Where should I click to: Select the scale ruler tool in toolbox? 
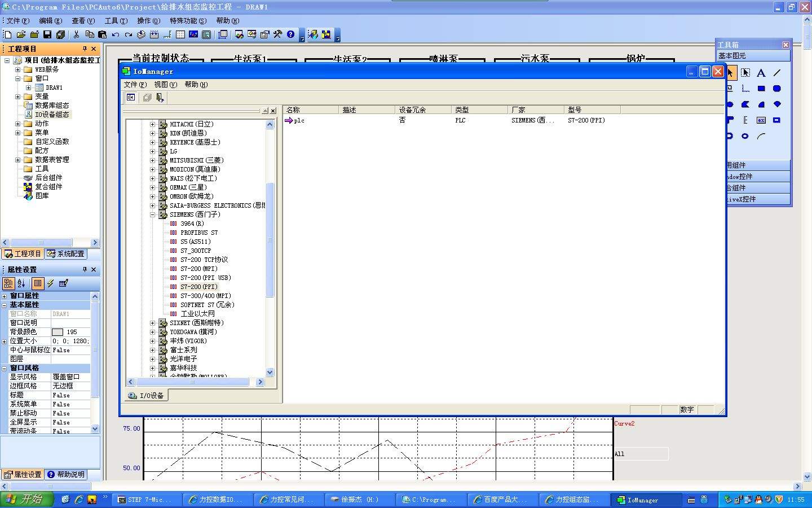click(745, 120)
